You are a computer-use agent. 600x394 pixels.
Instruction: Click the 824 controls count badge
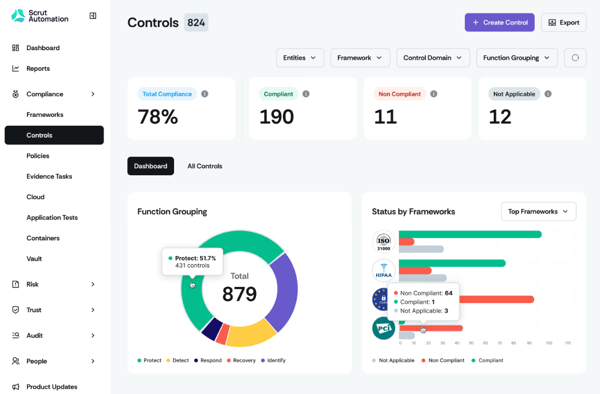coord(196,23)
